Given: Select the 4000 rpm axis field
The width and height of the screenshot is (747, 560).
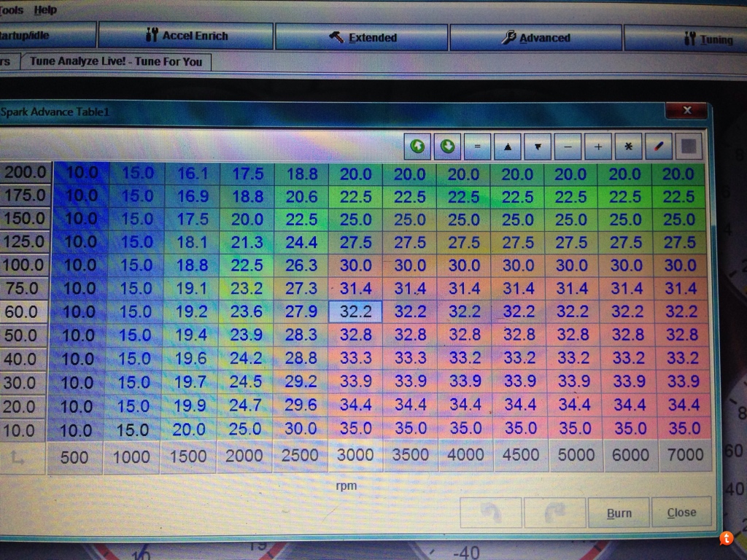Looking at the screenshot, I should (x=465, y=455).
